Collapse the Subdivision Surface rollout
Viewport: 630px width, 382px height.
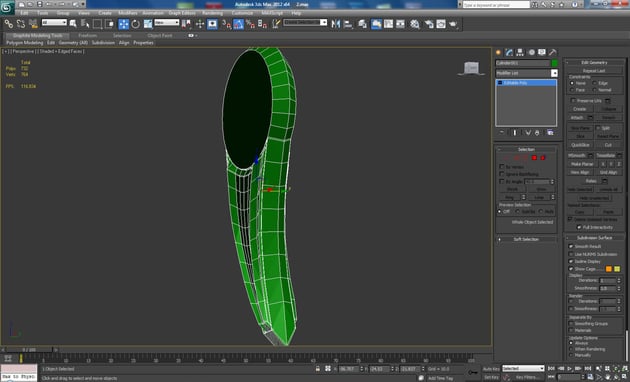point(594,237)
